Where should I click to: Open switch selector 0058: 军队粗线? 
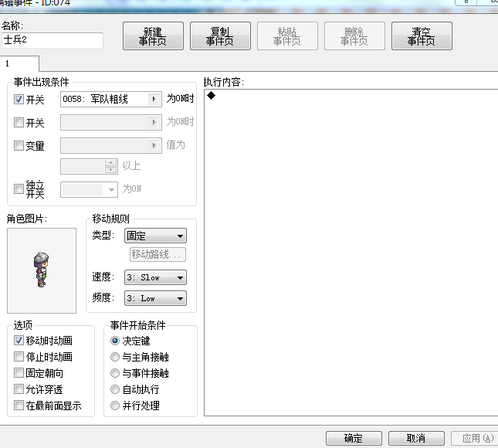[111, 99]
